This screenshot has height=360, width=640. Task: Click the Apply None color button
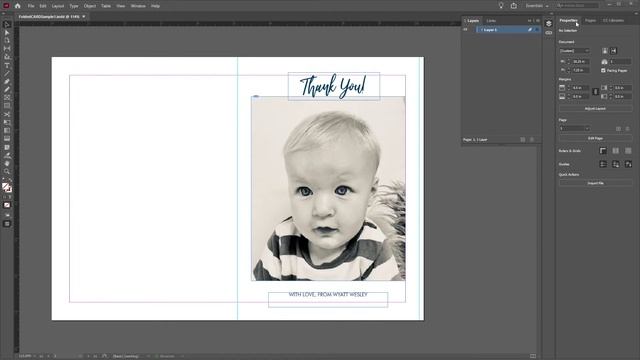pyautogui.click(x=7, y=205)
